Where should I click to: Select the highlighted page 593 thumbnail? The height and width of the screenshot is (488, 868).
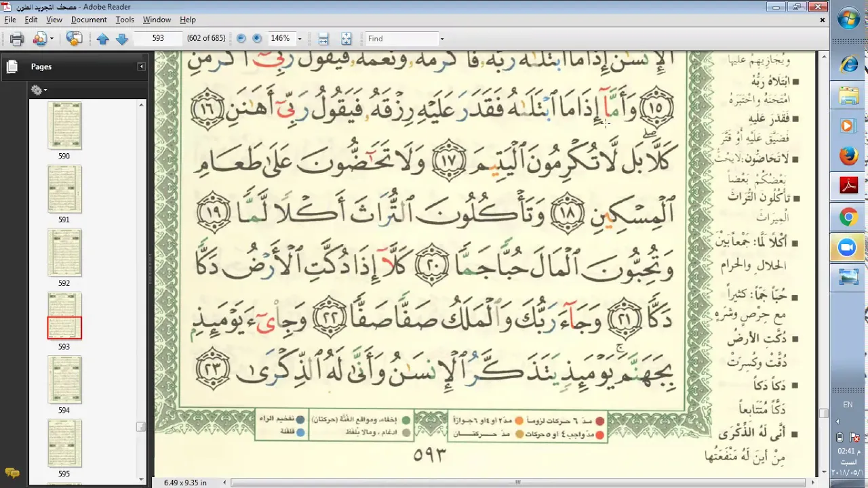click(x=64, y=316)
